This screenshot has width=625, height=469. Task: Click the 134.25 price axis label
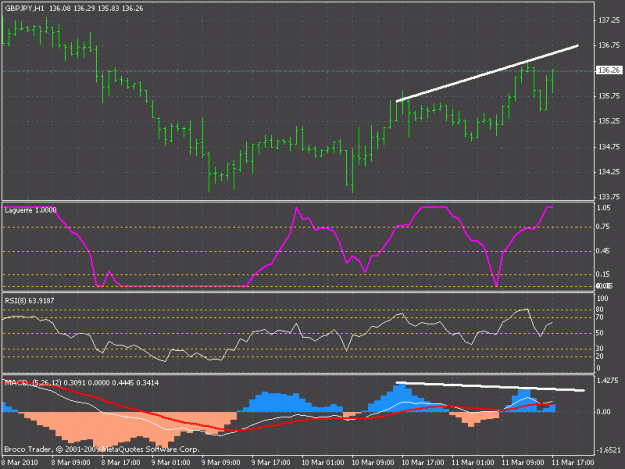(609, 172)
